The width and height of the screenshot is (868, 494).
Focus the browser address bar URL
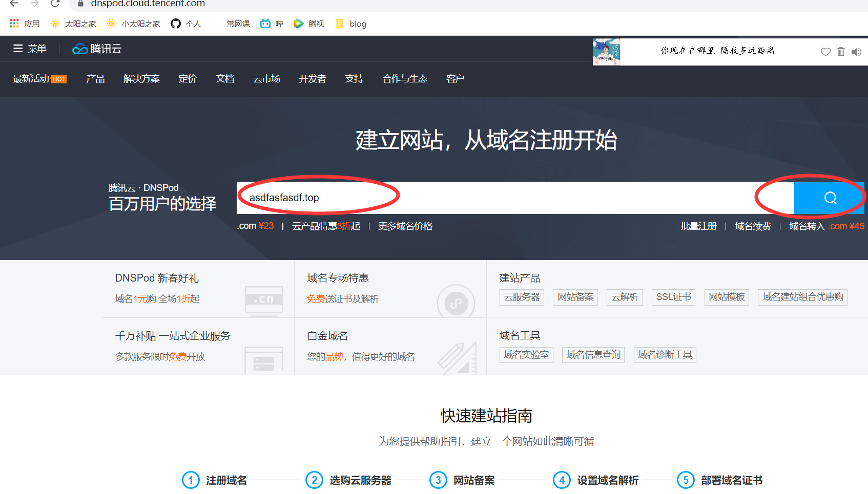click(148, 4)
